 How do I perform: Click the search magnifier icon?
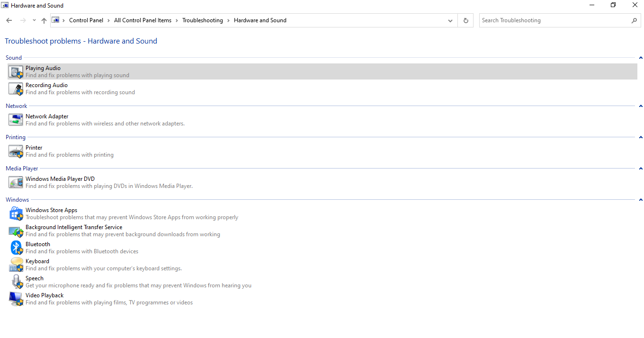point(634,20)
